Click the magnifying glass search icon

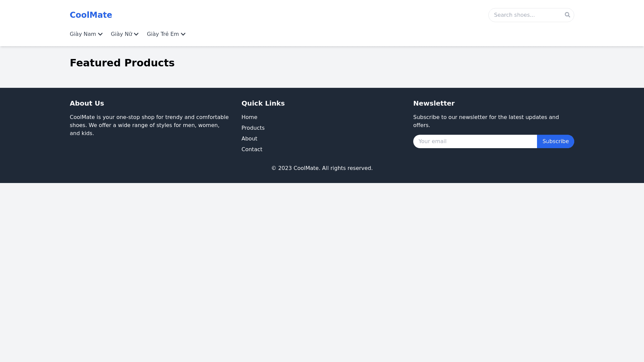coord(567,15)
